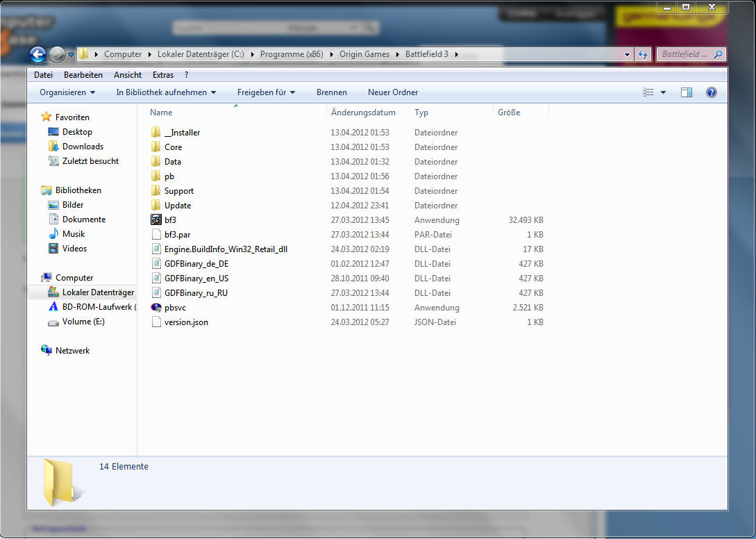Screen dimensions: 756x539
Task: Click Neuer Ordner button
Action: click(393, 92)
